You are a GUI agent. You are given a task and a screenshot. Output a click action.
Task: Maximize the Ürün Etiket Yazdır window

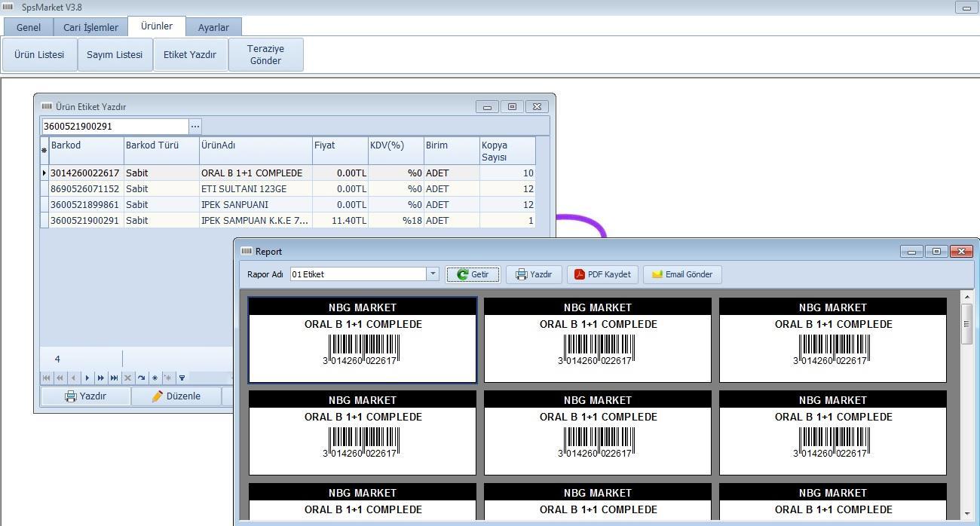(512, 107)
